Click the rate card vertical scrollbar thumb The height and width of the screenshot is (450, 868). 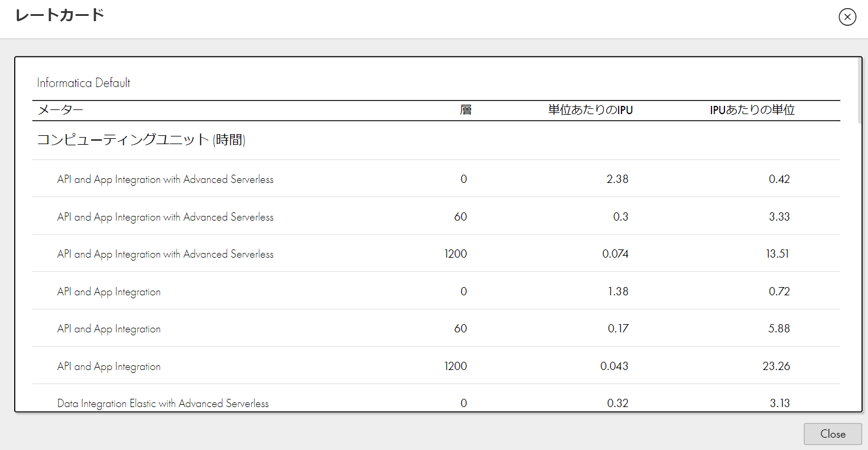coord(860,90)
